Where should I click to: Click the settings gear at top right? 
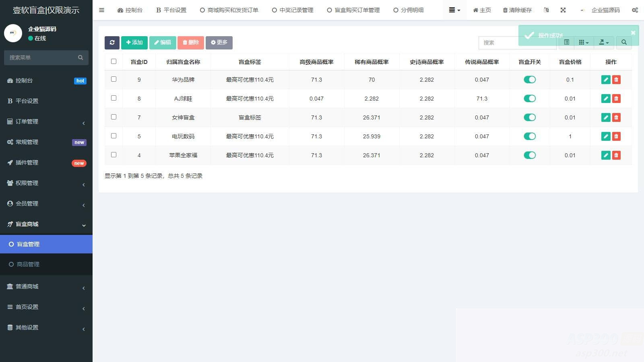635,10
